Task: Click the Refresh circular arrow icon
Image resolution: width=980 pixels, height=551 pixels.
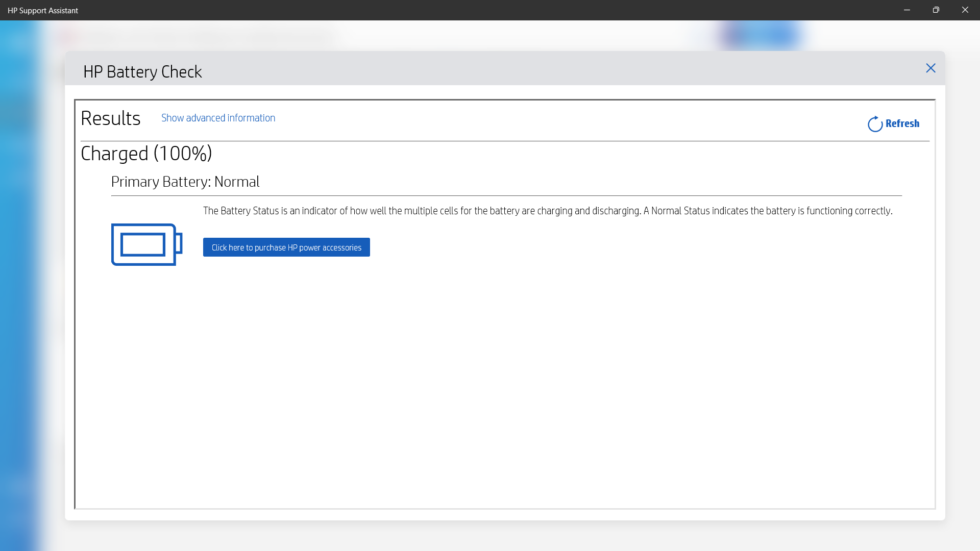Action: pos(874,124)
